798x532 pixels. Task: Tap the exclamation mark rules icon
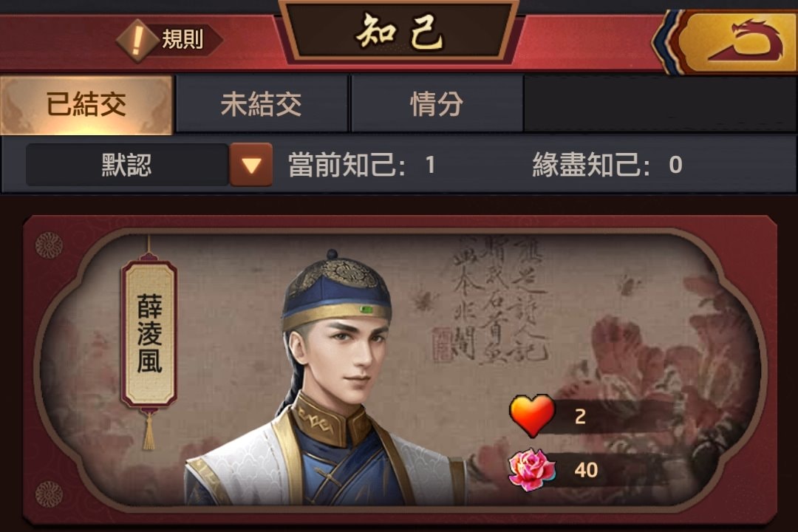pos(137,40)
